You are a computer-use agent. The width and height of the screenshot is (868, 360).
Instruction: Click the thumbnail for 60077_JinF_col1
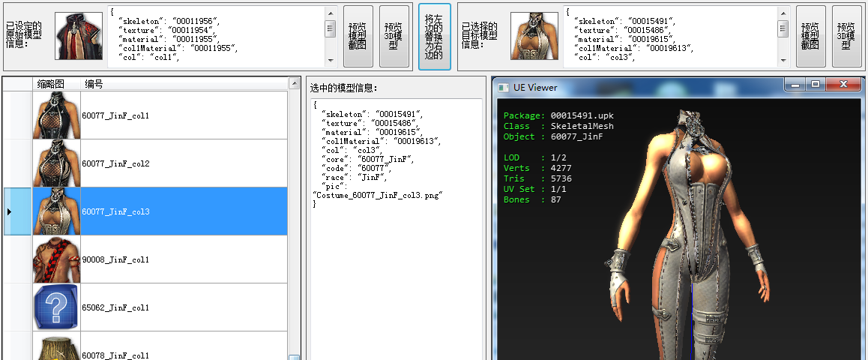[56, 115]
